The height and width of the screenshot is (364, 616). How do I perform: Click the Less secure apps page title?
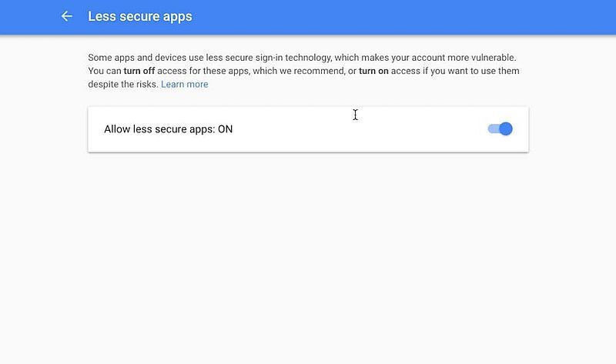[x=140, y=16]
